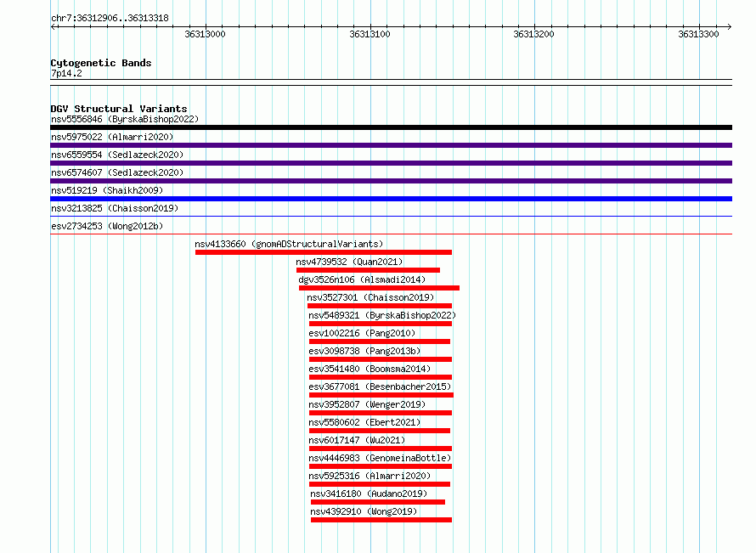Image resolution: width=756 pixels, height=553 pixels.
Task: Click the nsv3213825 (Chaisson2019) label
Action: click(x=115, y=208)
